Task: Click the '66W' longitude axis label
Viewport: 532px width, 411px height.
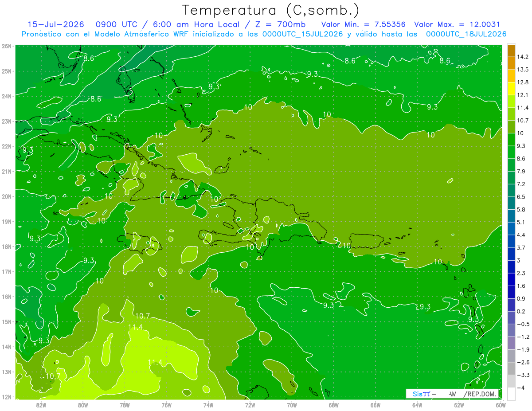Action: click(376, 405)
